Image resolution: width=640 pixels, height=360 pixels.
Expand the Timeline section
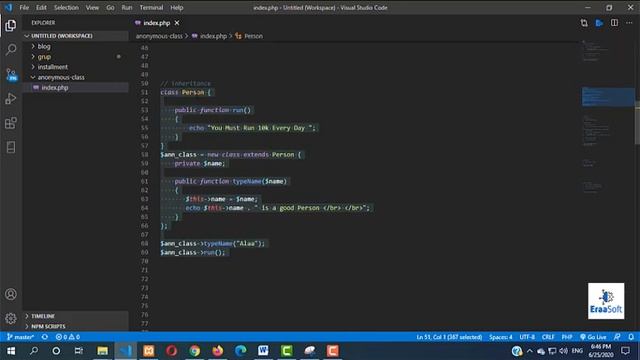76,316
